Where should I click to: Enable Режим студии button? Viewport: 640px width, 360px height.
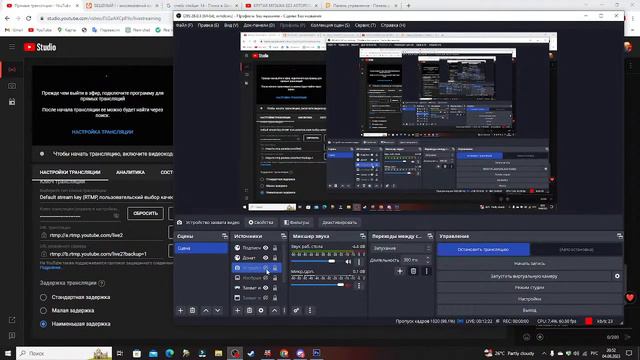pyautogui.click(x=529, y=288)
